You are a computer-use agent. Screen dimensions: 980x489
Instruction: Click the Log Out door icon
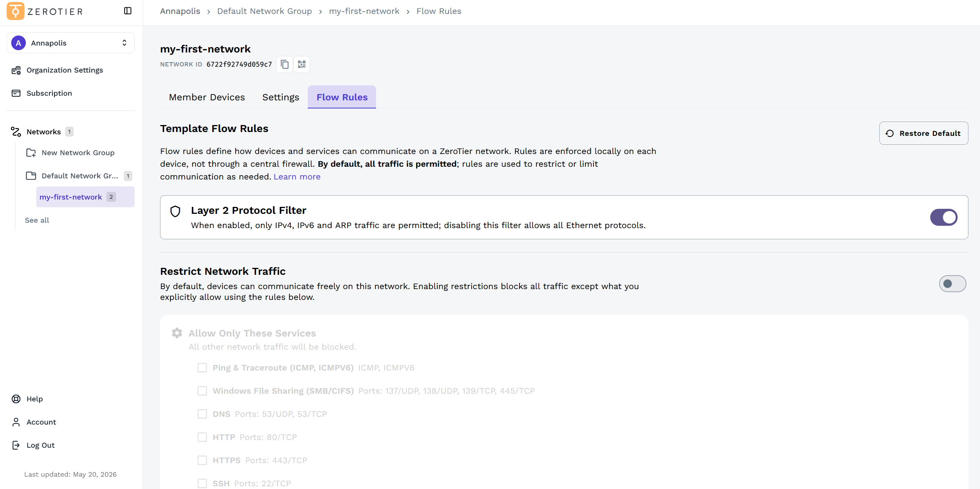16,445
